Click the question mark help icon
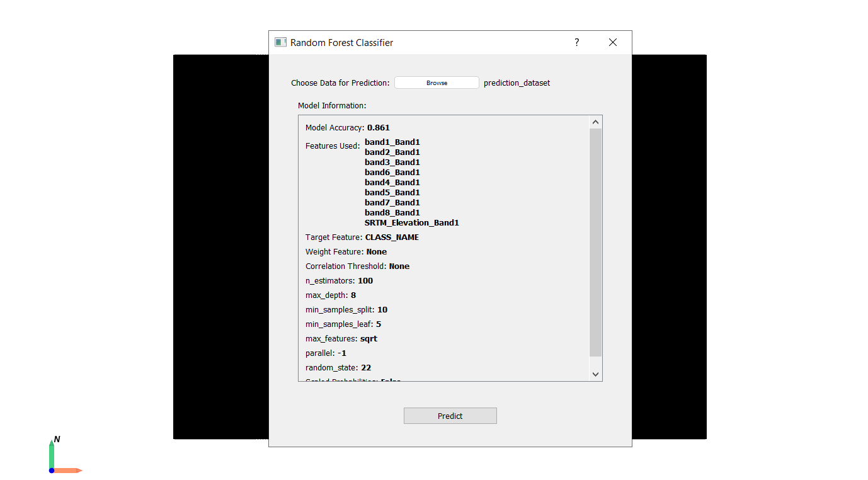The width and height of the screenshot is (868, 480). pos(576,42)
